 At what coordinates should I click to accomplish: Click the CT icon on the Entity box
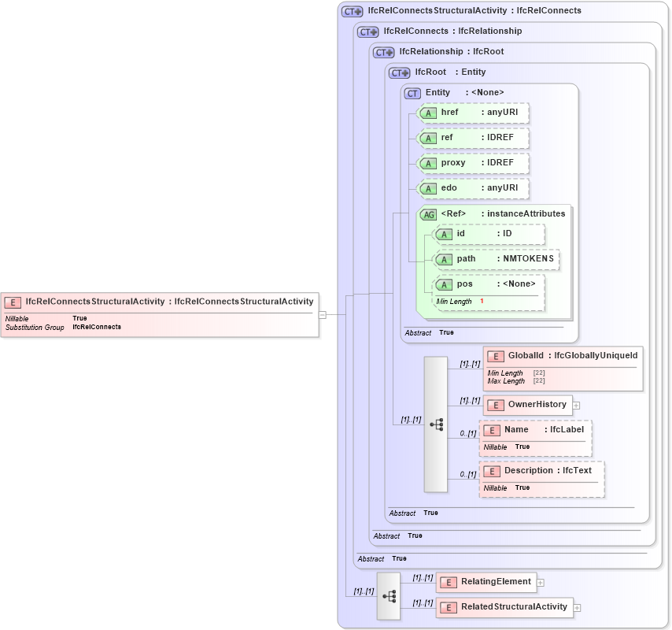tap(412, 92)
